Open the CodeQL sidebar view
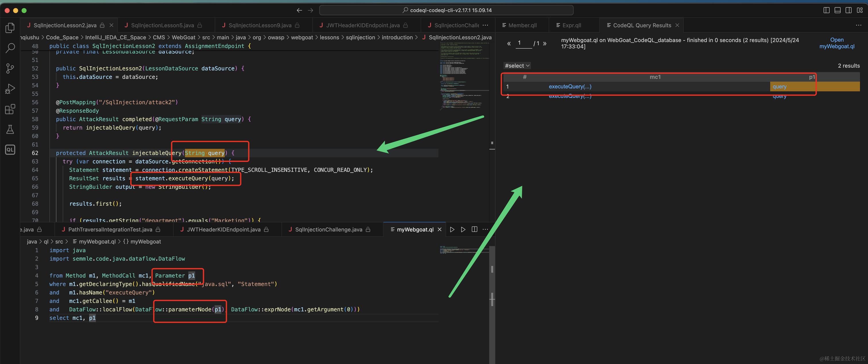 [x=10, y=149]
